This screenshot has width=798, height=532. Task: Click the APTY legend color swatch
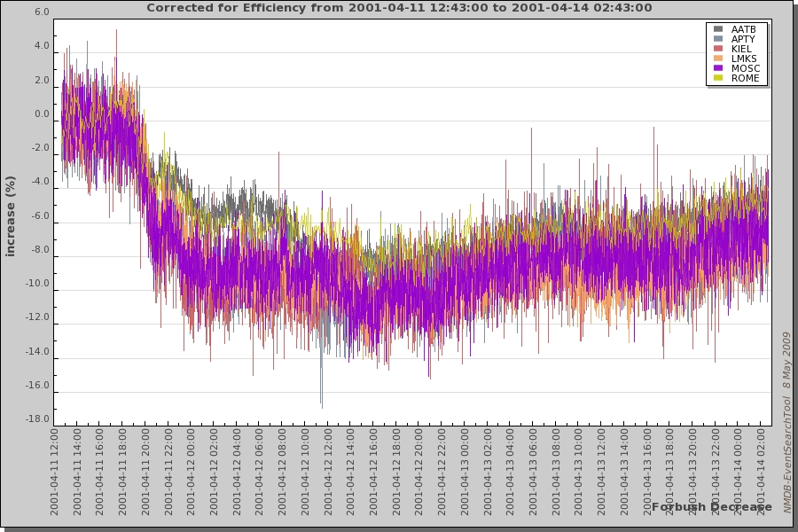click(x=718, y=39)
